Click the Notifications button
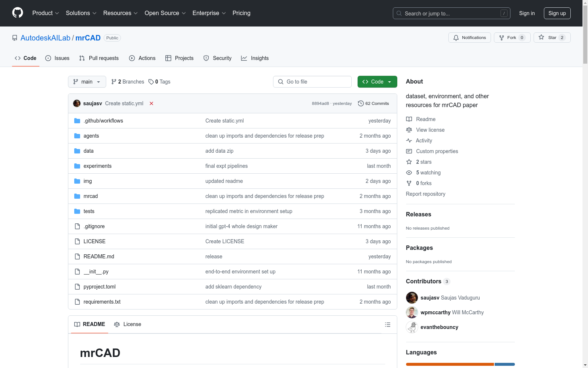588x368 pixels. coord(470,38)
